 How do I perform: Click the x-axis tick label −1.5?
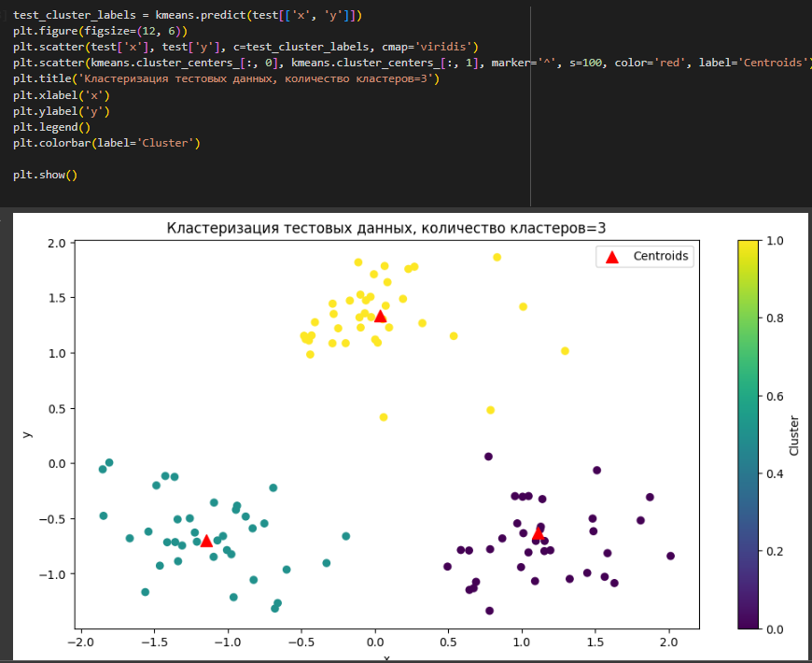point(154,642)
